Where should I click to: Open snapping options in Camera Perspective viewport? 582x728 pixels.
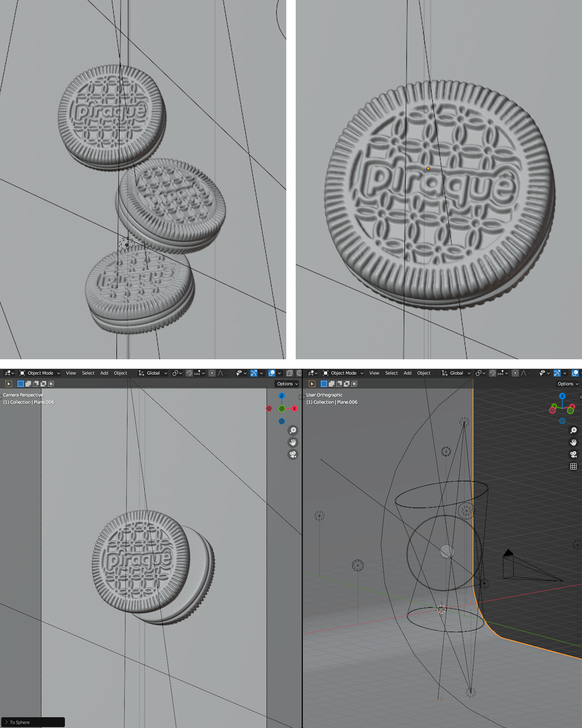[199, 373]
